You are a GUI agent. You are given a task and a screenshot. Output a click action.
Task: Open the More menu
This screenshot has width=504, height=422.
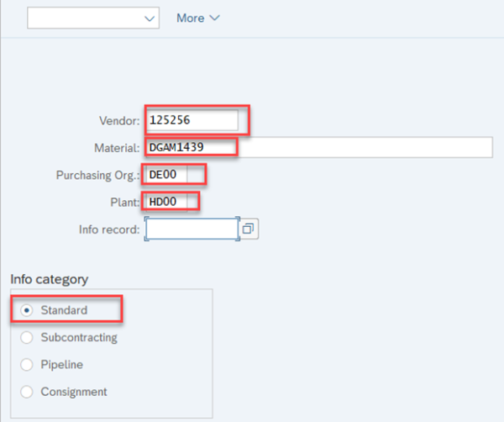click(x=192, y=18)
